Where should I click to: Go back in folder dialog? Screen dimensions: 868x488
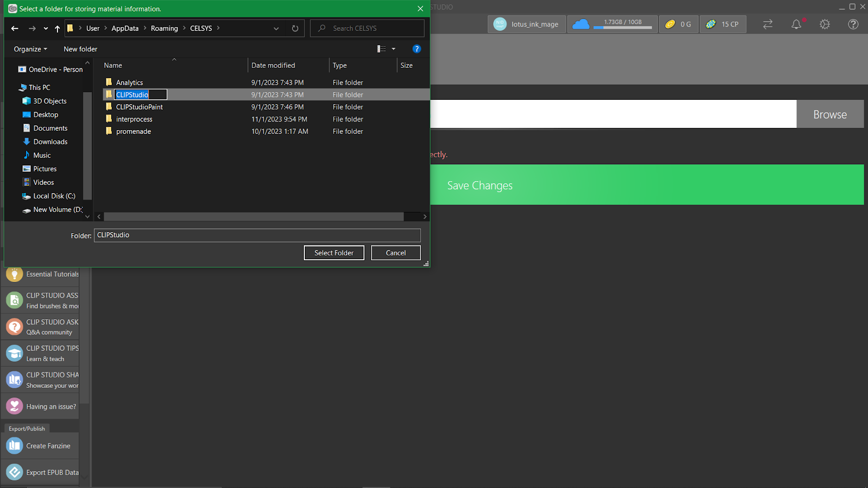(15, 28)
